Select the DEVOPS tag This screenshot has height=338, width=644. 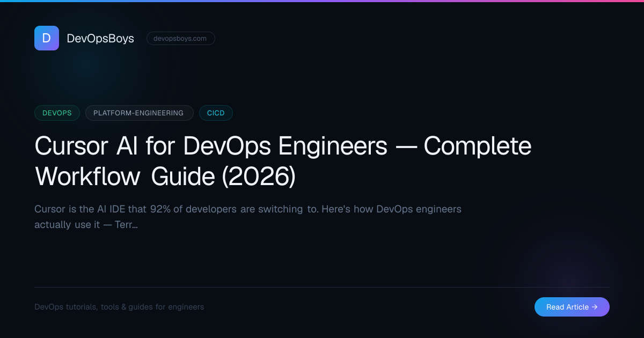pos(57,113)
